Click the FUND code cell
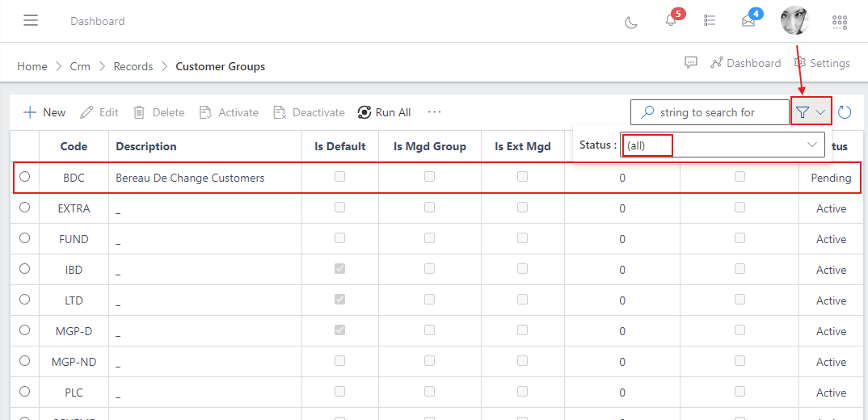868x420 pixels. pos(74,240)
